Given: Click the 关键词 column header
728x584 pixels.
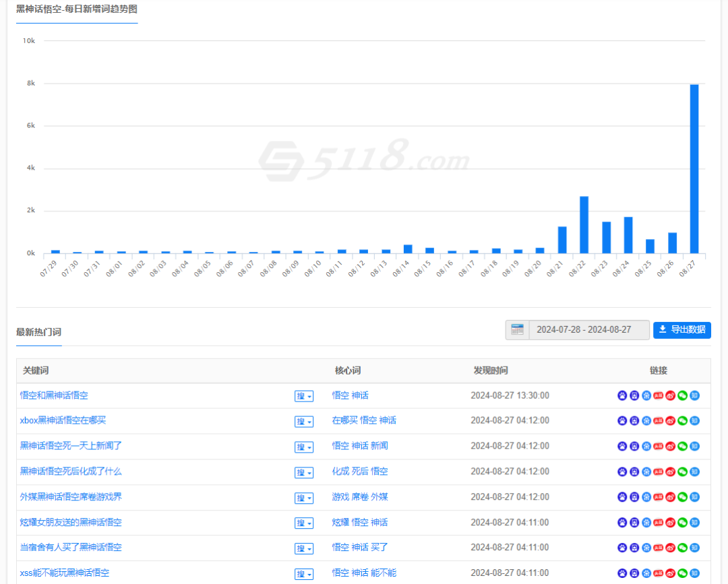Looking at the screenshot, I should pyautogui.click(x=36, y=370).
